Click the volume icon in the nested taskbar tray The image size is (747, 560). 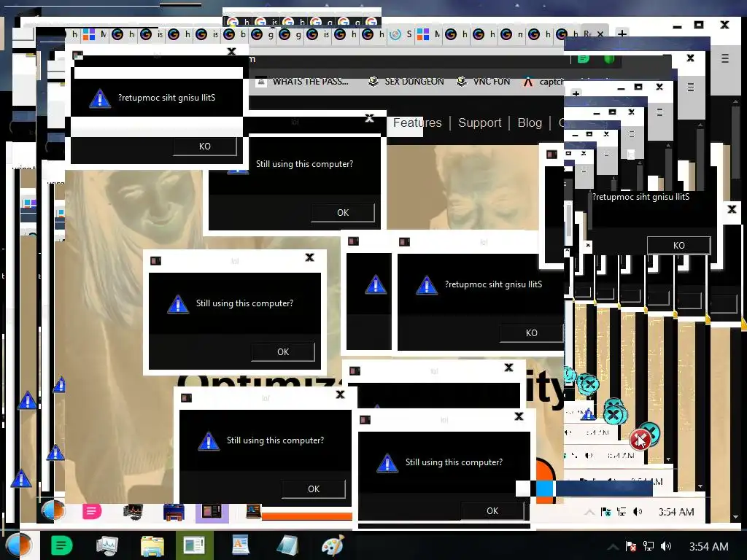[x=638, y=512]
